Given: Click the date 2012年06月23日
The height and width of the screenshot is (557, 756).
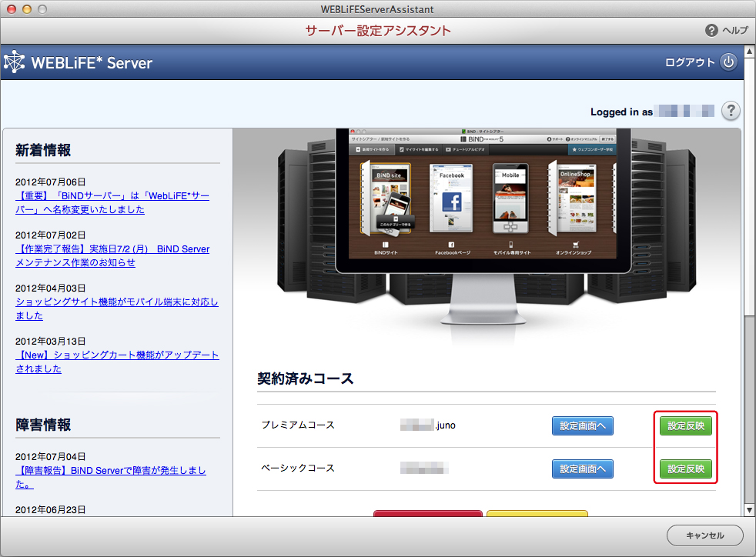Looking at the screenshot, I should (50, 509).
